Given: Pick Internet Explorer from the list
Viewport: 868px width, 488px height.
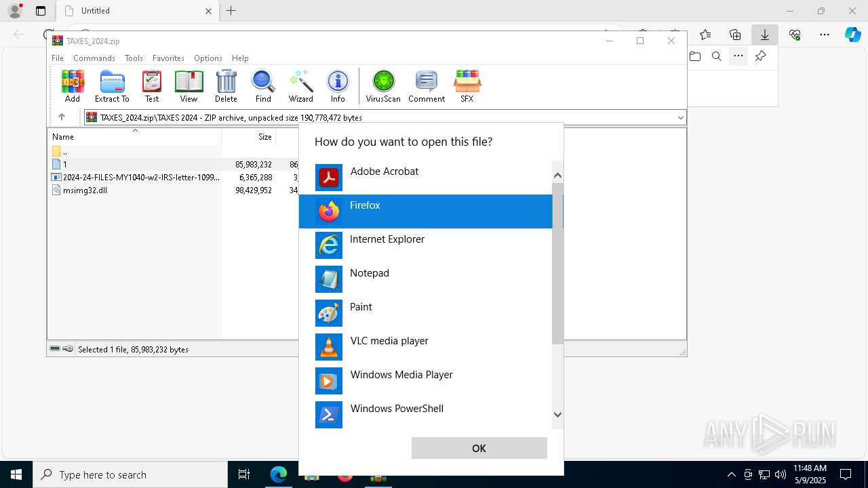Looking at the screenshot, I should click(426, 245).
